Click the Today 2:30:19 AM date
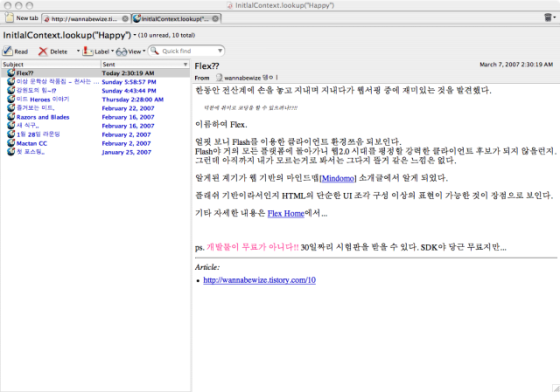 click(128, 73)
